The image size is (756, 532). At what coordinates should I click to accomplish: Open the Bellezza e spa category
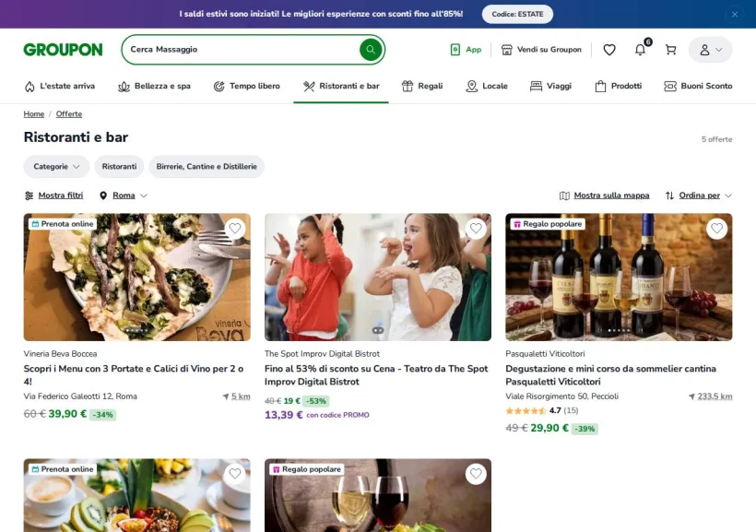click(154, 86)
